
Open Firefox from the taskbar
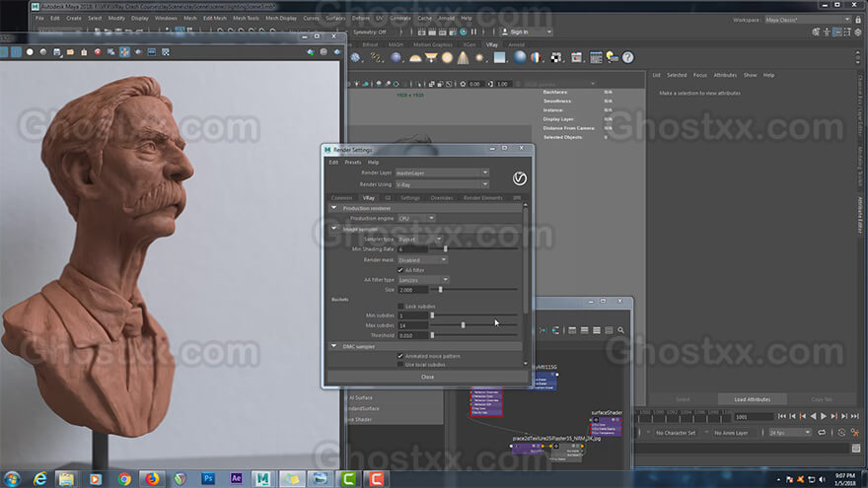click(152, 478)
